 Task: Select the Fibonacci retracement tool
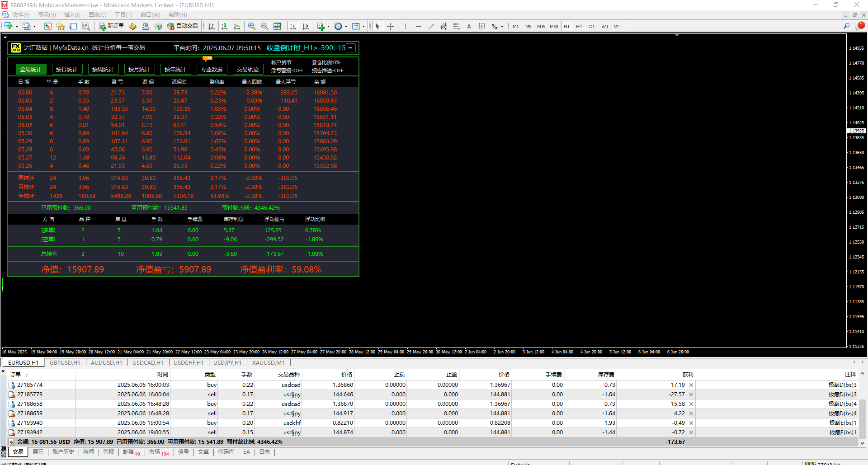point(456,26)
